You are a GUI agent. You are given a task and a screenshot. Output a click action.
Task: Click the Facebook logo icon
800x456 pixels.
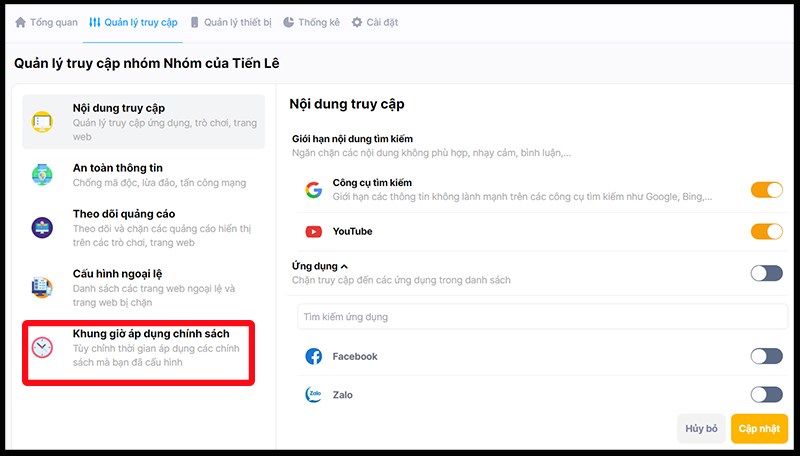pyautogui.click(x=314, y=356)
